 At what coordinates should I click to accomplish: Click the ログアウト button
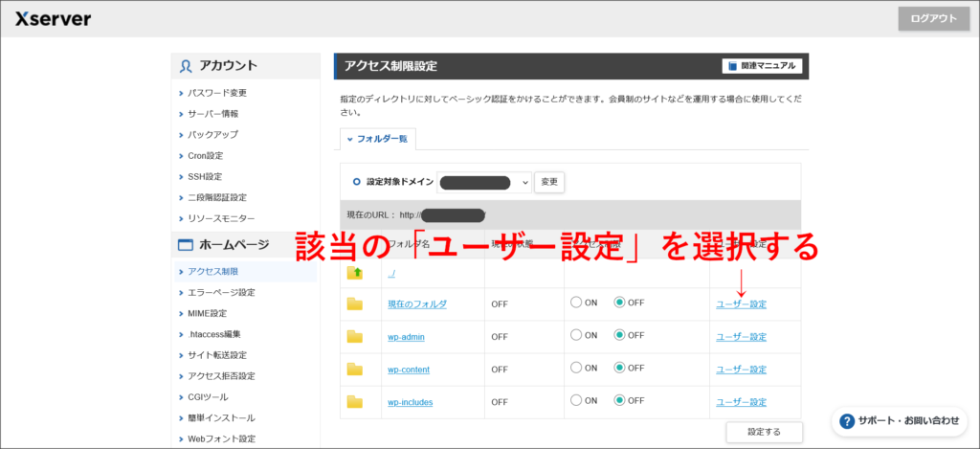pyautogui.click(x=934, y=19)
